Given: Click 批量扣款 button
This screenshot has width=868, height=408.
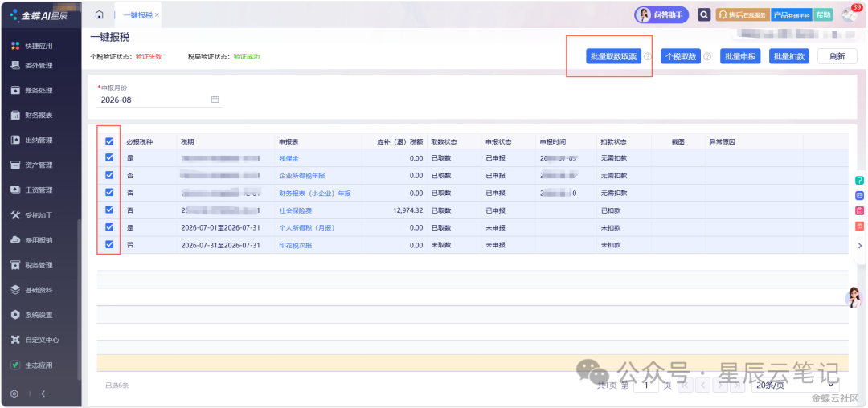Looking at the screenshot, I should tap(789, 56).
